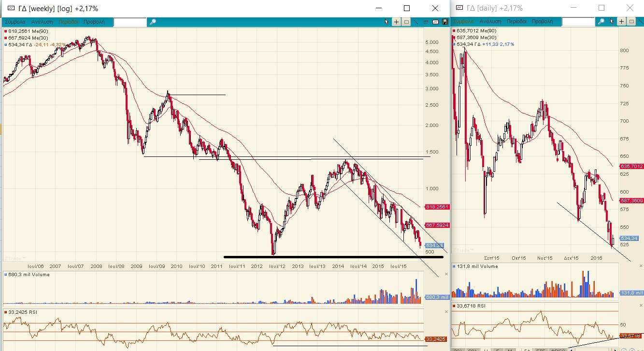Click the magnifier search icon in weekly chart
The width and height of the screenshot is (644, 351).
[x=153, y=22]
